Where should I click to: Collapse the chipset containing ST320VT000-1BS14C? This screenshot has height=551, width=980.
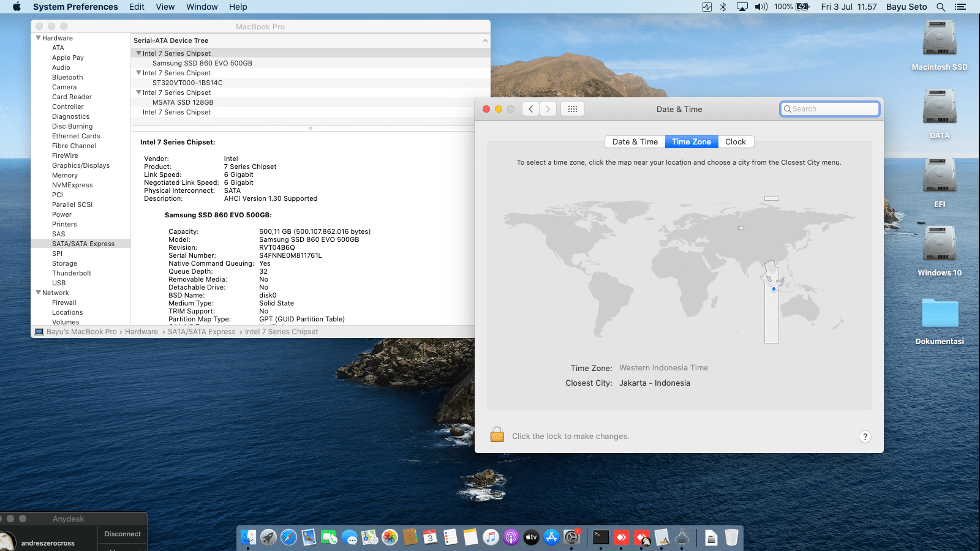[138, 73]
